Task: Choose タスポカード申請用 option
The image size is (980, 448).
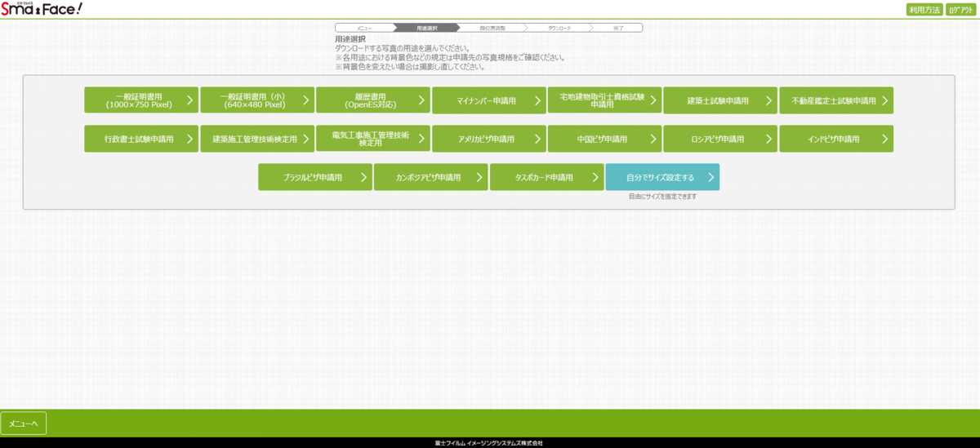Action: point(546,177)
